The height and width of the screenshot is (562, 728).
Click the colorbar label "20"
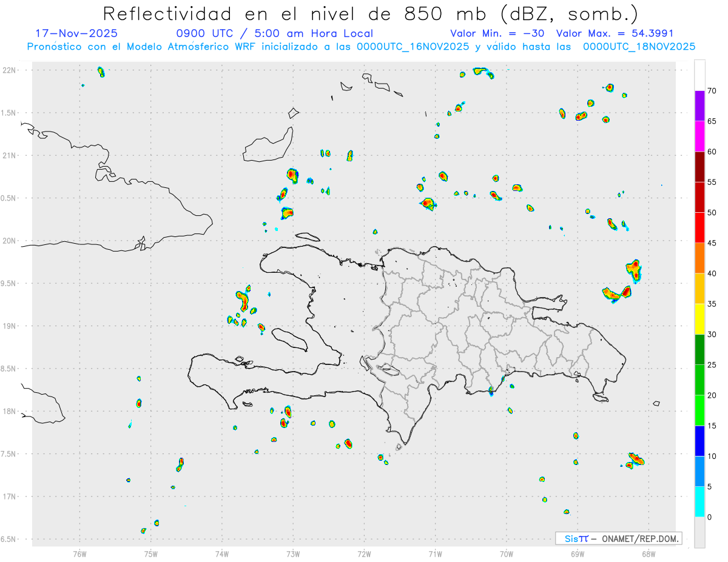tap(712, 395)
